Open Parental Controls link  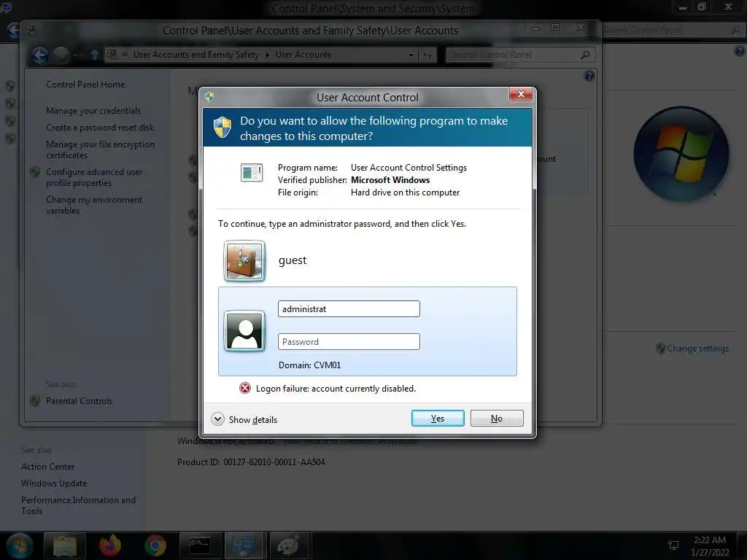click(79, 401)
